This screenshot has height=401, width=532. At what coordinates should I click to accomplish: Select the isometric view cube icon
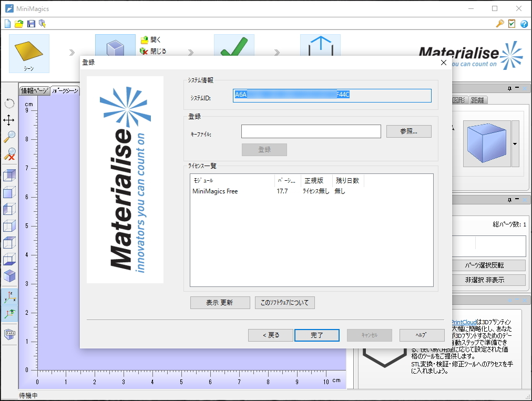tap(9, 275)
